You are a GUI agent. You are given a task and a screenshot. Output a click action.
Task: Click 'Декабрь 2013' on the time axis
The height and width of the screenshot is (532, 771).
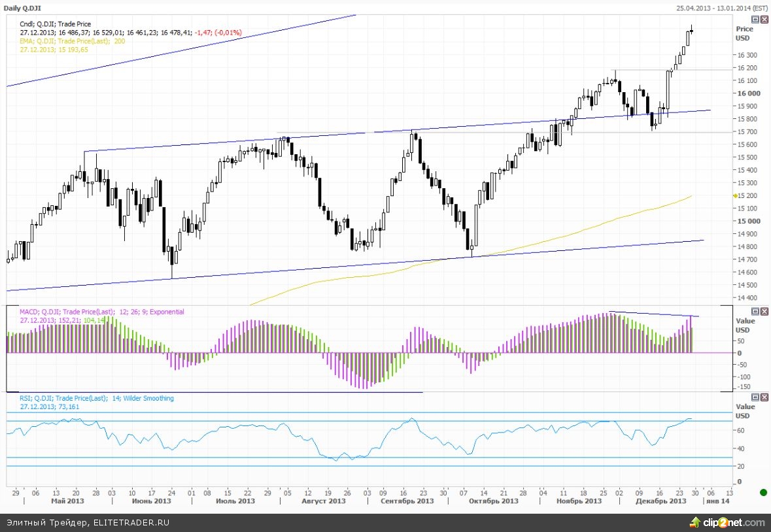tap(661, 501)
